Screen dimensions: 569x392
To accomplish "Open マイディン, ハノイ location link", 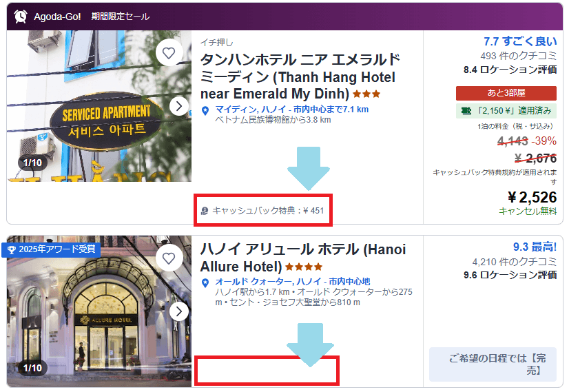I will (292, 110).
